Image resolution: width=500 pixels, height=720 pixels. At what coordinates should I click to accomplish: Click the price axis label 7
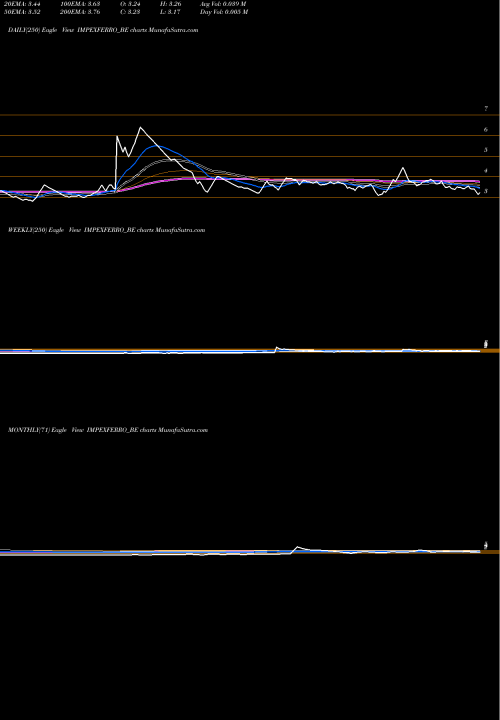[x=486, y=109]
